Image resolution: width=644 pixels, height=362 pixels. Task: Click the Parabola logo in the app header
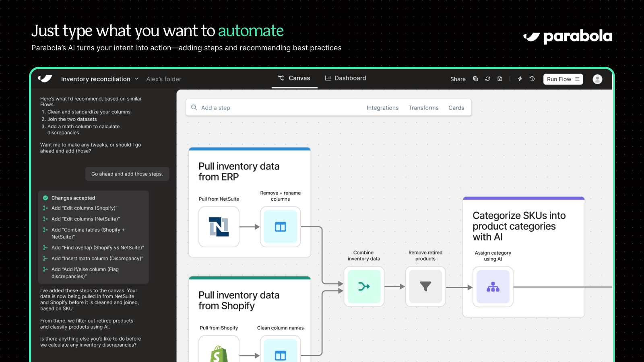tap(45, 78)
